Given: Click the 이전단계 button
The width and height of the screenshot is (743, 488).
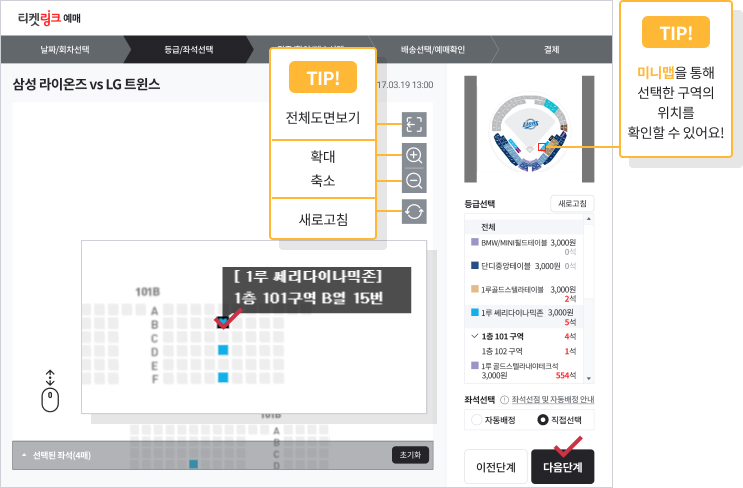Looking at the screenshot, I should (496, 467).
